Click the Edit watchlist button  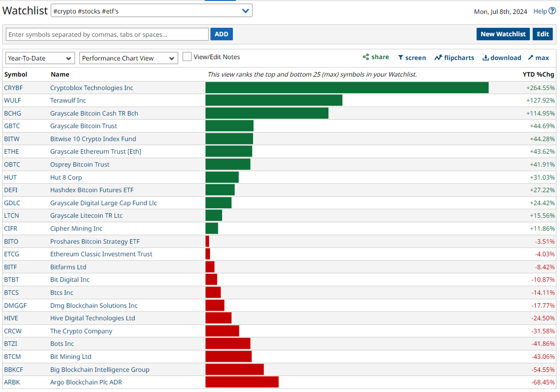543,34
